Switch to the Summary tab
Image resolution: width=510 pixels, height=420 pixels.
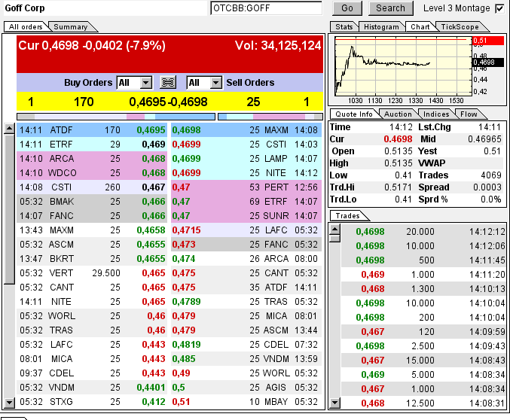point(71,26)
